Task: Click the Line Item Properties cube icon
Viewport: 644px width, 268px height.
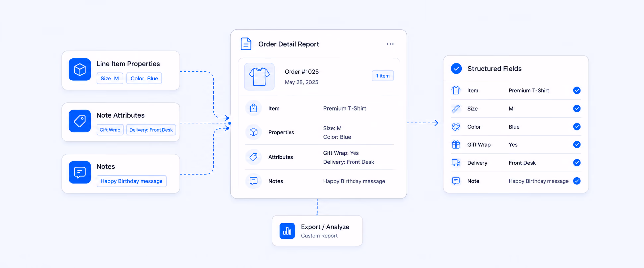Action: (x=80, y=70)
